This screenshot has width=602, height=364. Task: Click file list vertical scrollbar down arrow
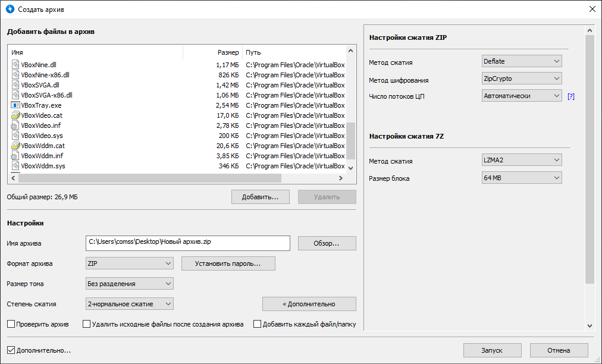[350, 168]
